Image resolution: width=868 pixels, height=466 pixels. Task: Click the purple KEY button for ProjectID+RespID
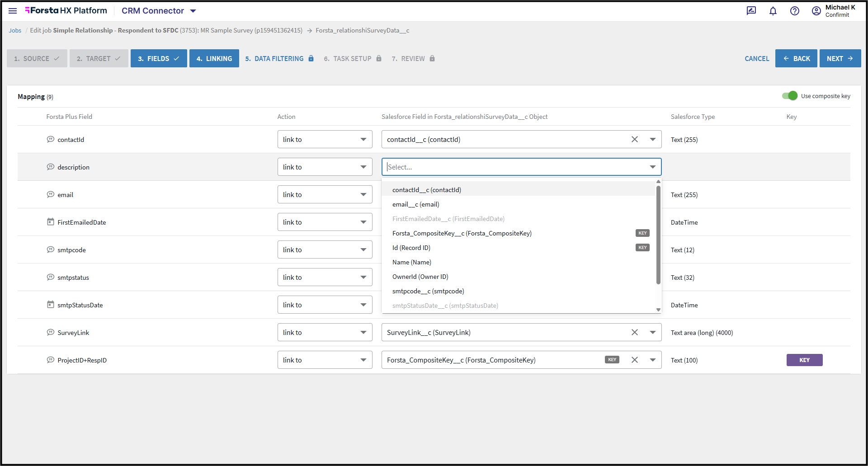(805, 360)
